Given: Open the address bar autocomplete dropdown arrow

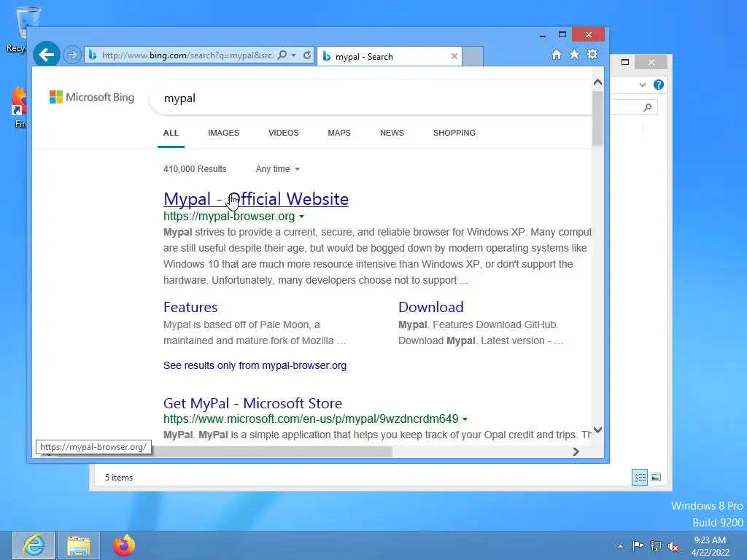Looking at the screenshot, I should tap(294, 55).
